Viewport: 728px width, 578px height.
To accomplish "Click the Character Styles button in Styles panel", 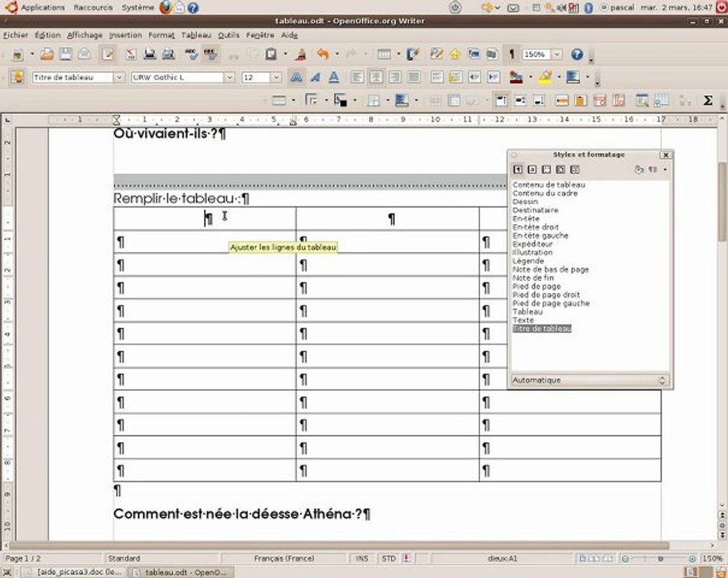I will 532,170.
